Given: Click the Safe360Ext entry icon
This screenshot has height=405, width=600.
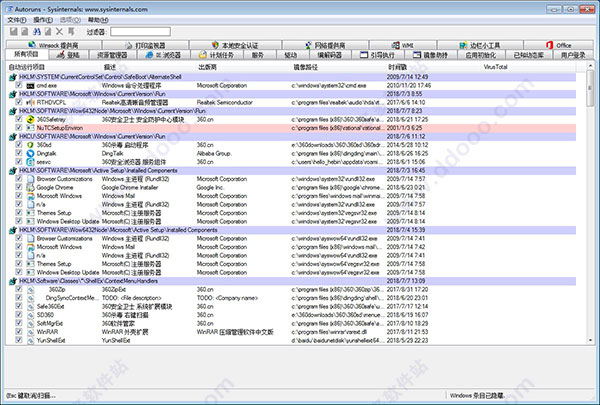Looking at the screenshot, I should (x=30, y=307).
